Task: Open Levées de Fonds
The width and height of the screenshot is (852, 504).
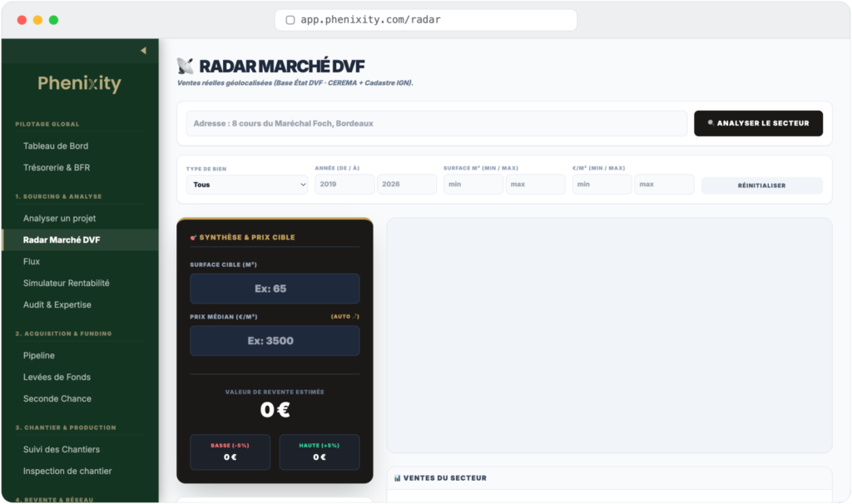Action: click(x=57, y=378)
